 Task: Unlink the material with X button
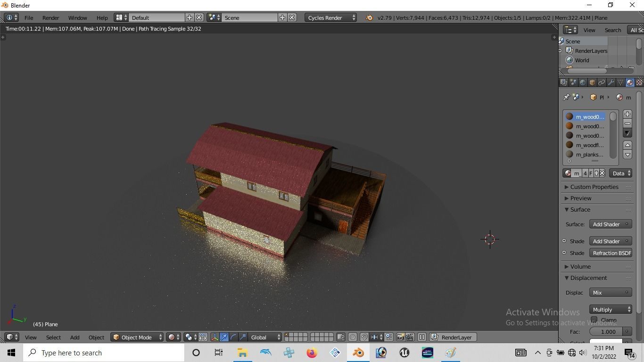602,173
